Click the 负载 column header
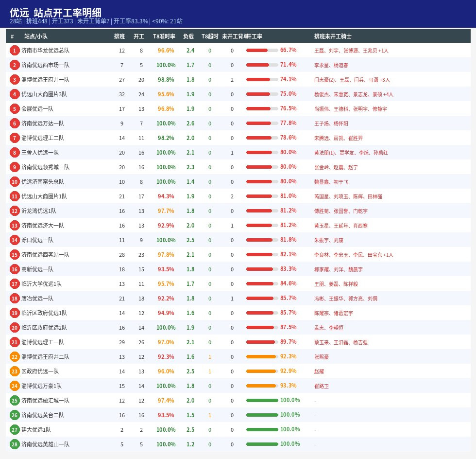Image resolution: width=476 pixels, height=459 pixels. [188, 36]
